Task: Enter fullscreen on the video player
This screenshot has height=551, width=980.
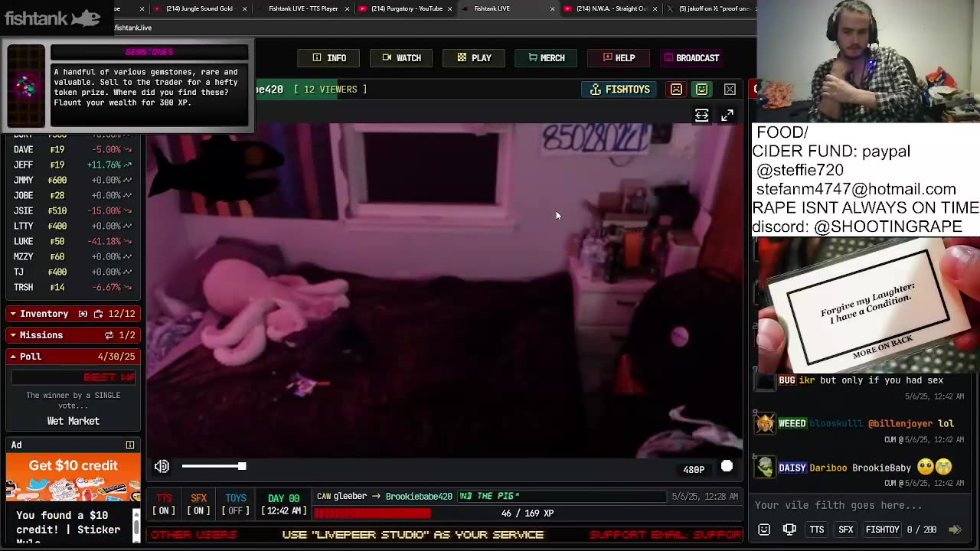Action: point(727,116)
